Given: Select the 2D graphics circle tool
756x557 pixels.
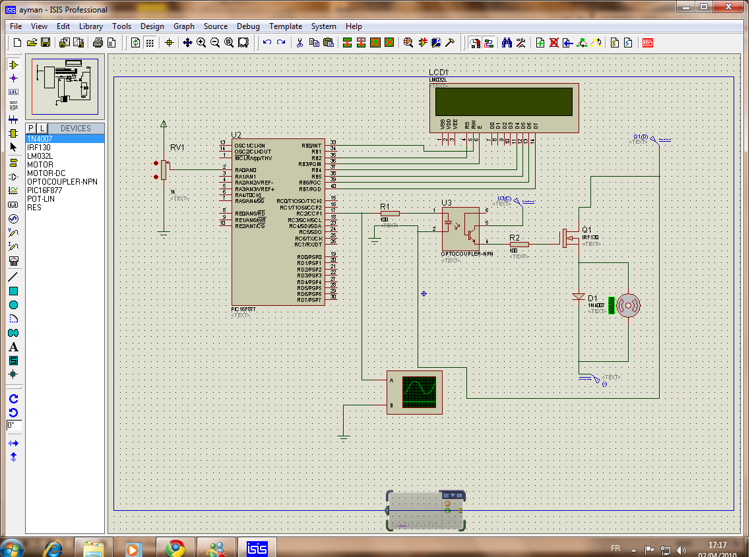Looking at the screenshot, I should [x=13, y=305].
